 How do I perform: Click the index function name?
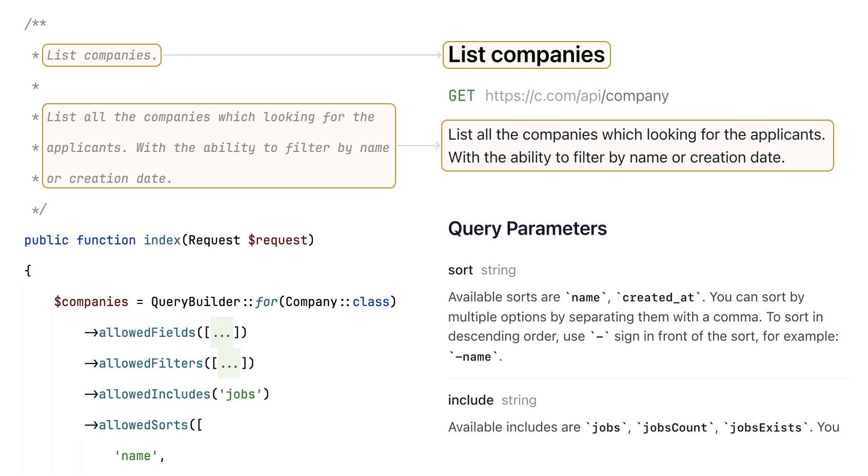162,240
